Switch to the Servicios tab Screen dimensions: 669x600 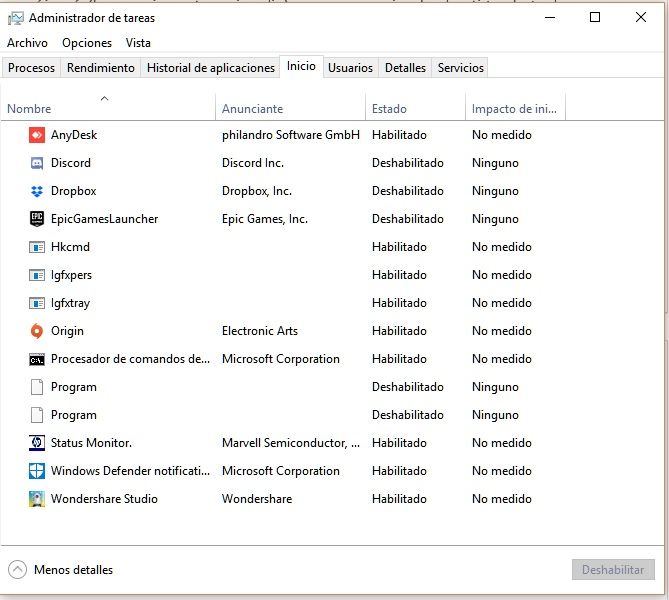click(x=460, y=68)
